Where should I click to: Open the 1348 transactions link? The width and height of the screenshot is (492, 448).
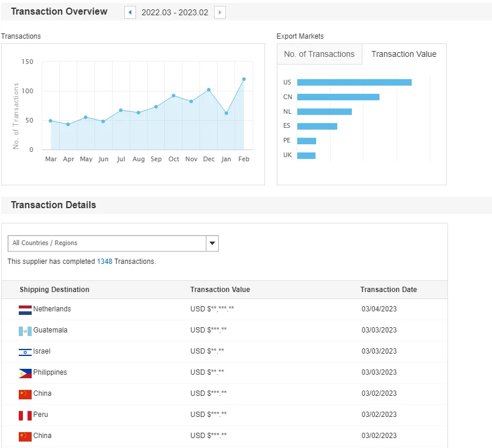tap(104, 262)
